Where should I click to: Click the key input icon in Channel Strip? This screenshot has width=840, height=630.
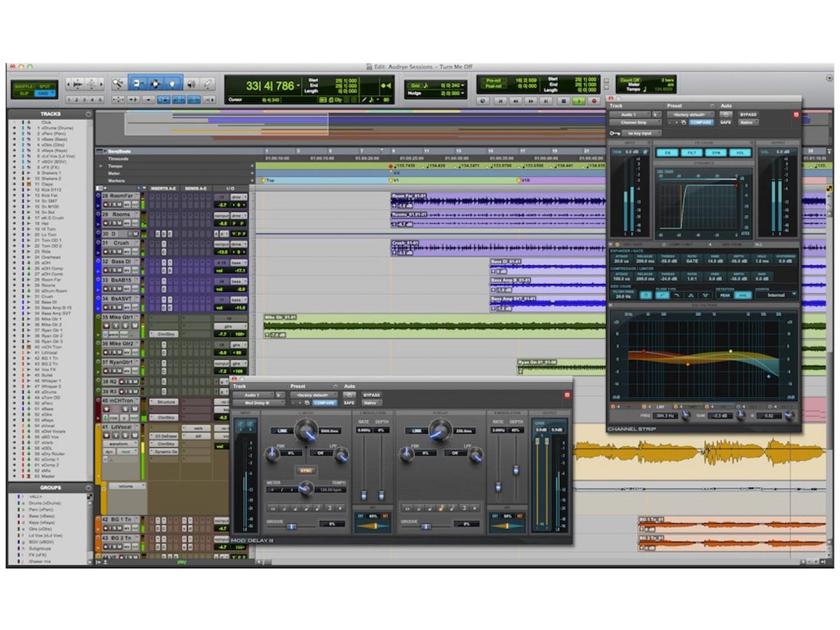click(x=614, y=133)
